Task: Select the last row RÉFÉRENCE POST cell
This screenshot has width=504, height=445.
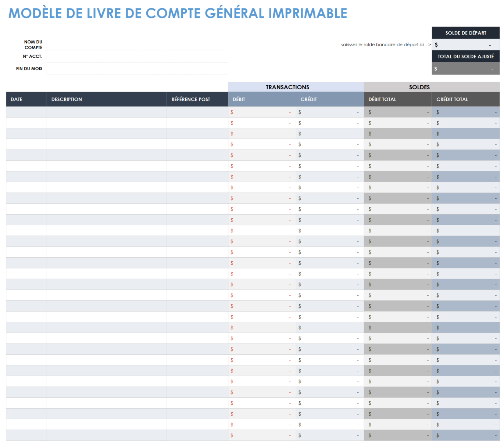Action: (197, 435)
